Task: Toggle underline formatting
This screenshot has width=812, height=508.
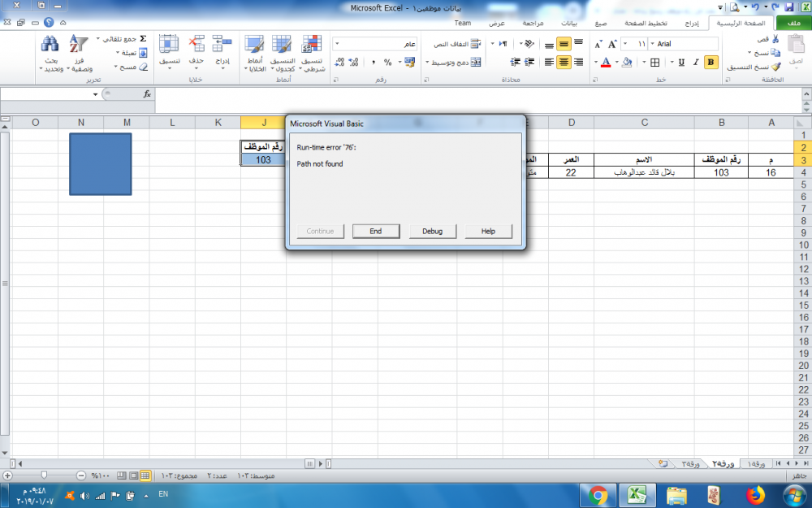Action: (x=681, y=62)
